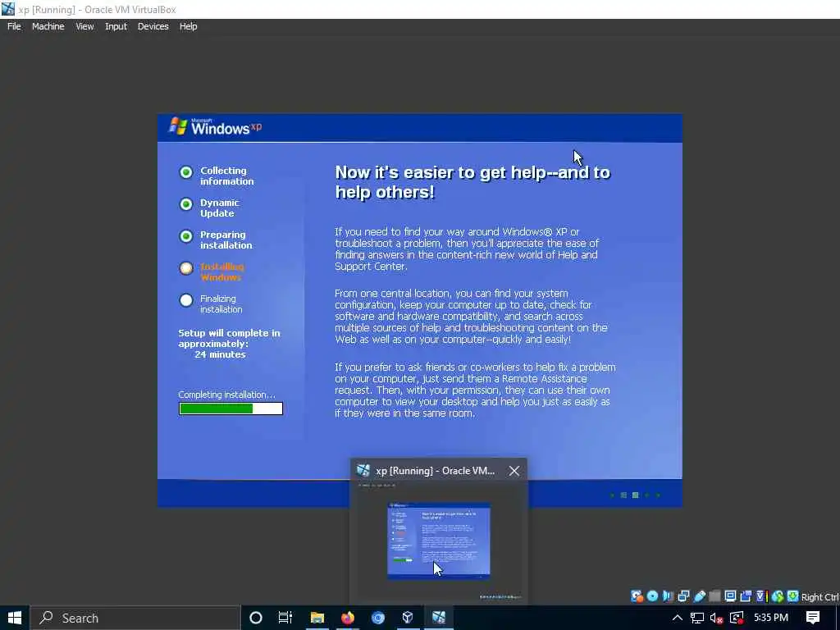
Task: Expand the hidden system tray icons chevron
Action: [x=677, y=618]
